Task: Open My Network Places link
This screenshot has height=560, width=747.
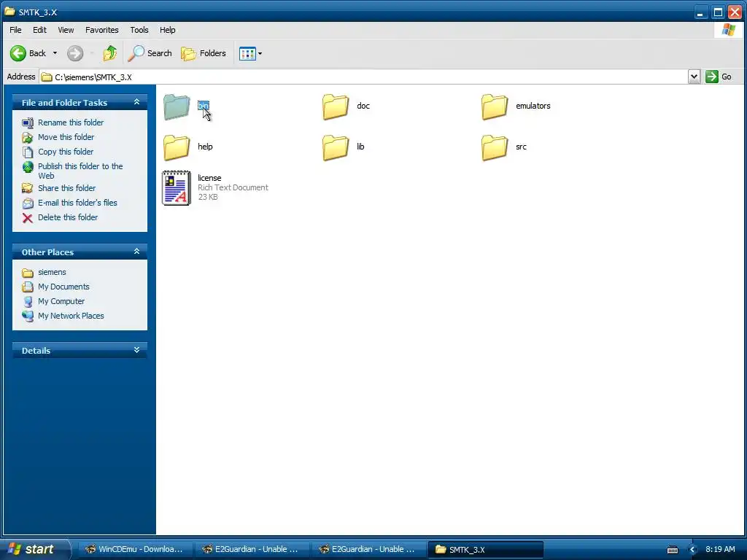Action: 71,316
